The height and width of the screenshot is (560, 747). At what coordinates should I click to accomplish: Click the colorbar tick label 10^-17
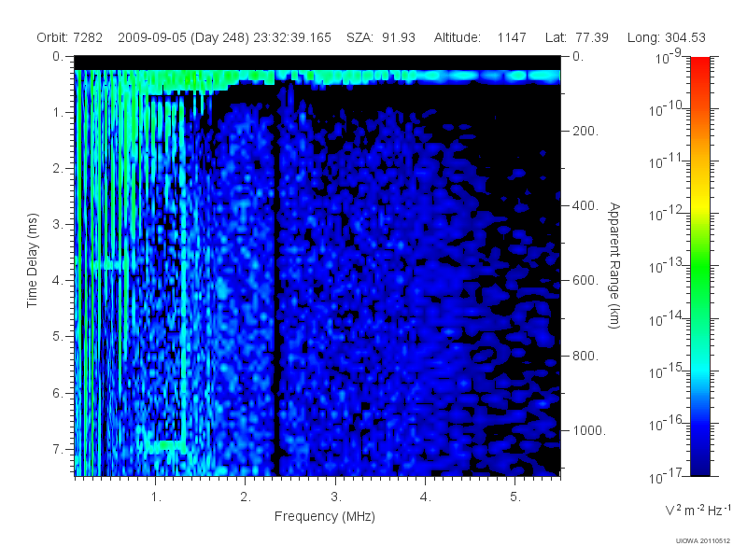pos(667,476)
